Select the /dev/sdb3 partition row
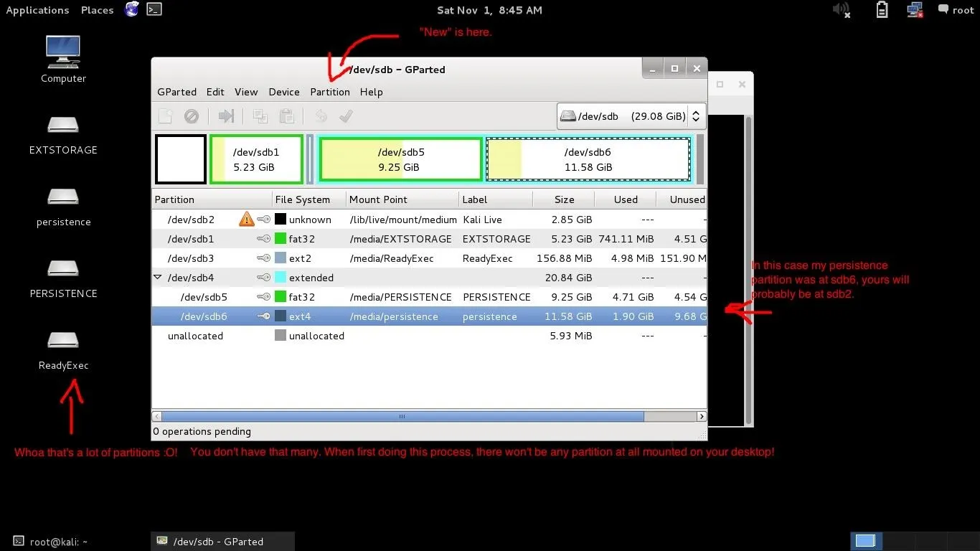Image resolution: width=980 pixels, height=551 pixels. point(430,258)
